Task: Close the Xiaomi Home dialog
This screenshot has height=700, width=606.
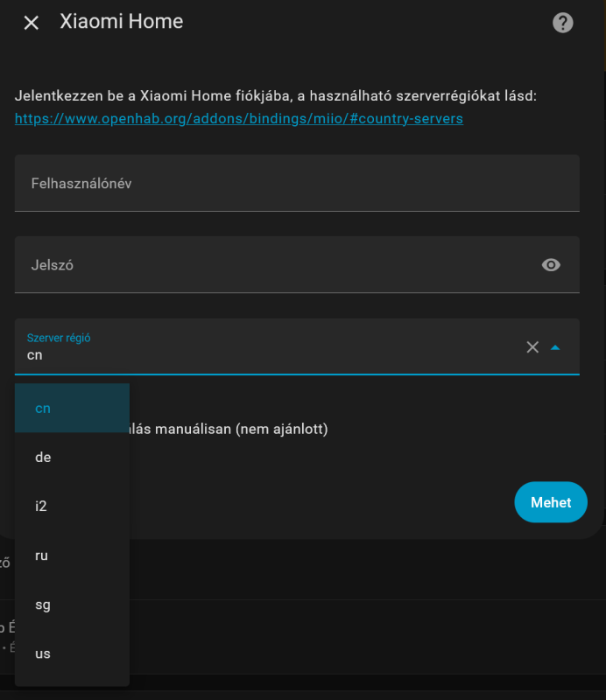Action: point(32,23)
